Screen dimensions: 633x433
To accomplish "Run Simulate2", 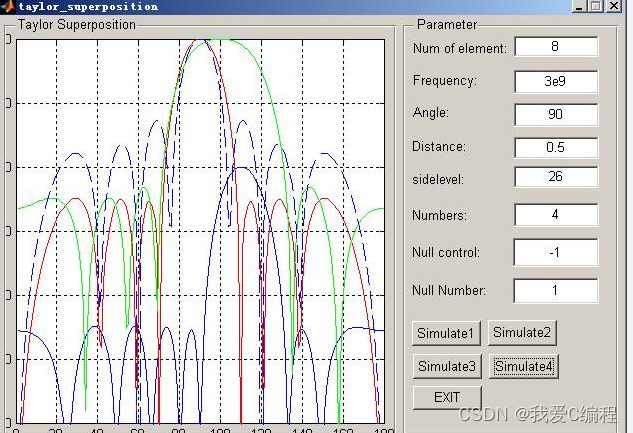I will (522, 332).
